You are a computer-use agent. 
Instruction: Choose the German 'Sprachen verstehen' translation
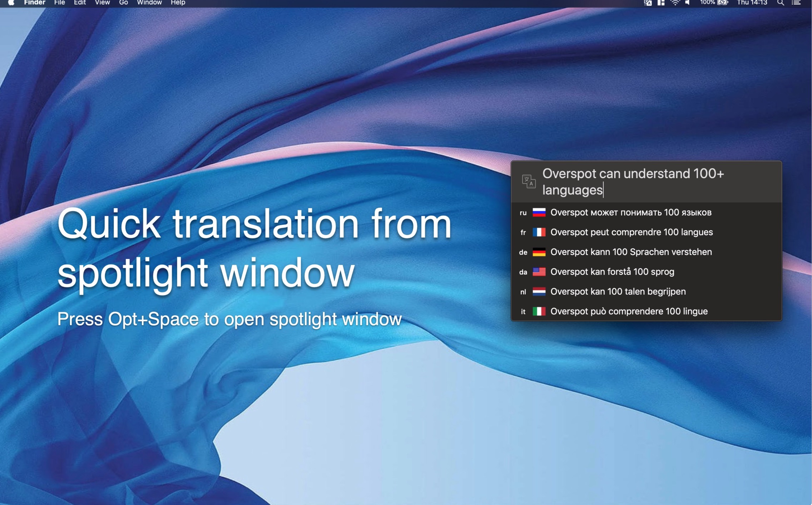pos(631,252)
